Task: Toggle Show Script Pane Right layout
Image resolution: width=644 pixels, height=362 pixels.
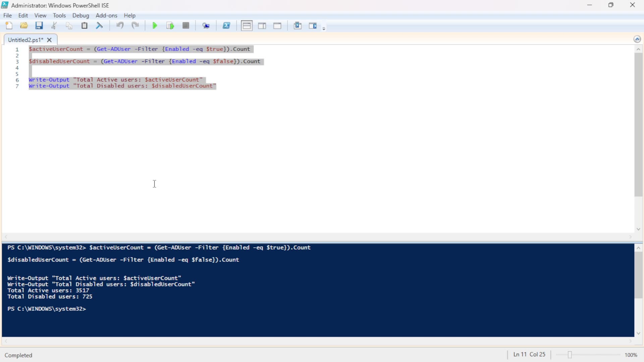Action: click(262, 26)
